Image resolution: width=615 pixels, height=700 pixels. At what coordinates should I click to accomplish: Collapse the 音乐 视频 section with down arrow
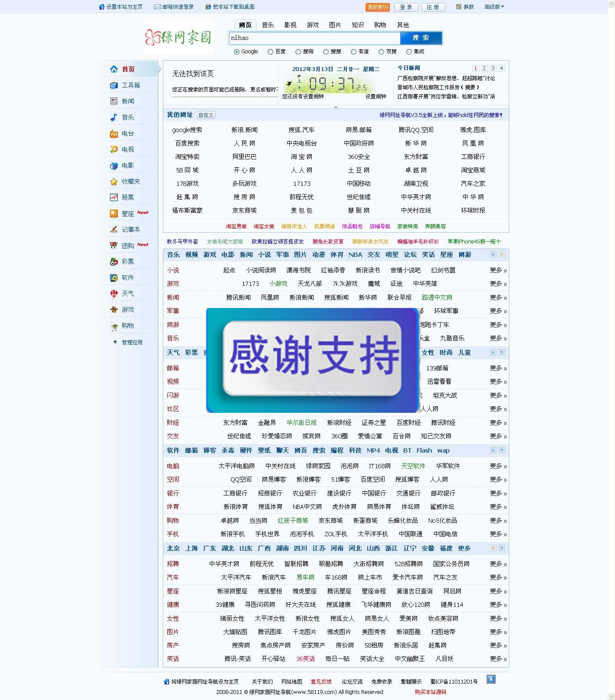tap(493, 255)
